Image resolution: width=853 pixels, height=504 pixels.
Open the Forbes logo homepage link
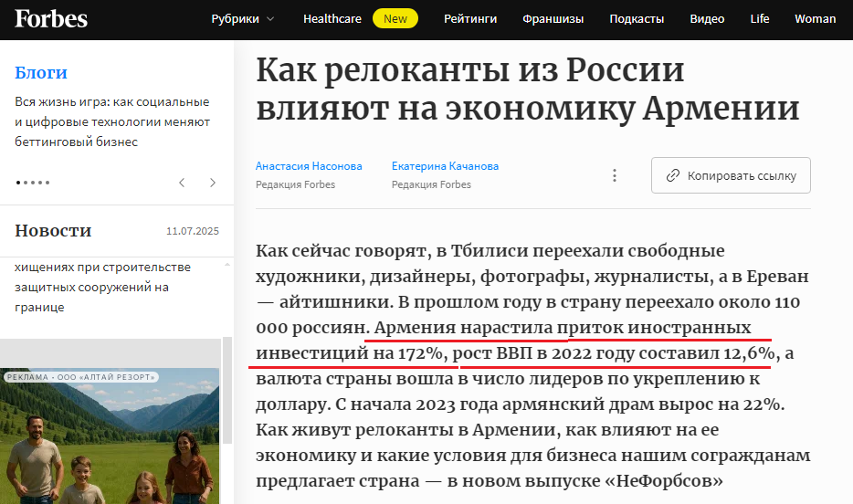(50, 18)
